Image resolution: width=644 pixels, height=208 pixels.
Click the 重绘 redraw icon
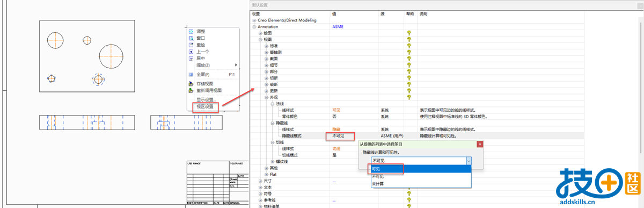191,45
